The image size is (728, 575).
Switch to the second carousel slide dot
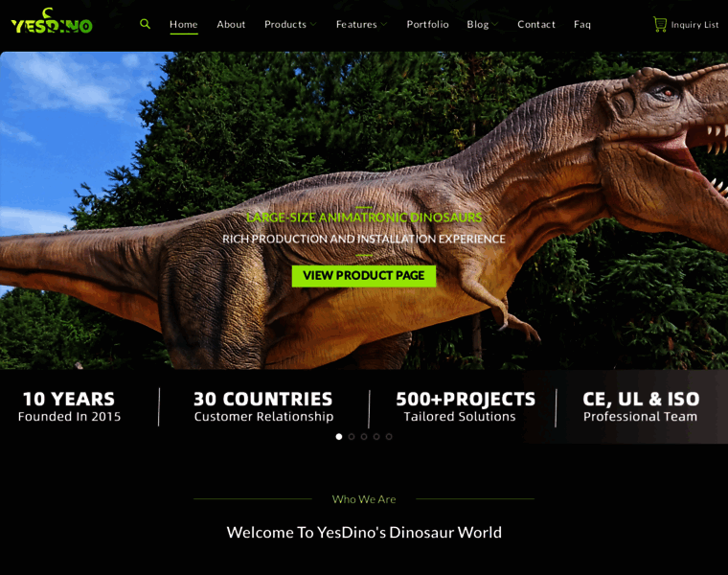pyautogui.click(x=352, y=436)
